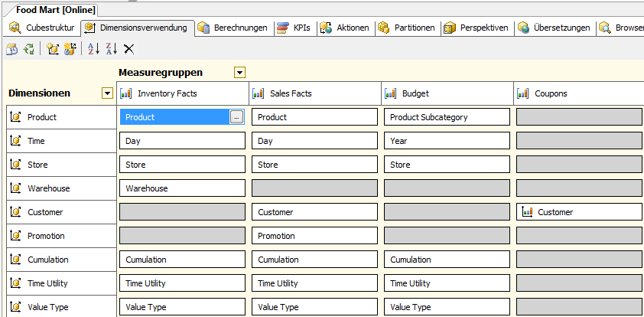Switch to the Partitionen tab
Viewport: 644px width, 317px height.
407,28
